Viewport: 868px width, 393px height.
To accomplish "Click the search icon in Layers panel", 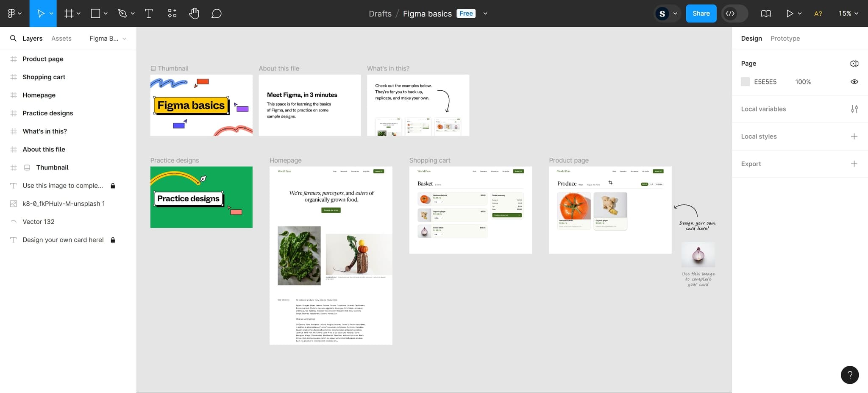I will tap(14, 39).
